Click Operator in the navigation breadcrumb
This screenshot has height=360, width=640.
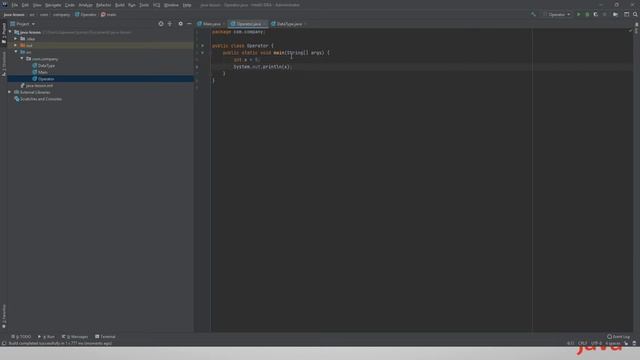point(85,15)
